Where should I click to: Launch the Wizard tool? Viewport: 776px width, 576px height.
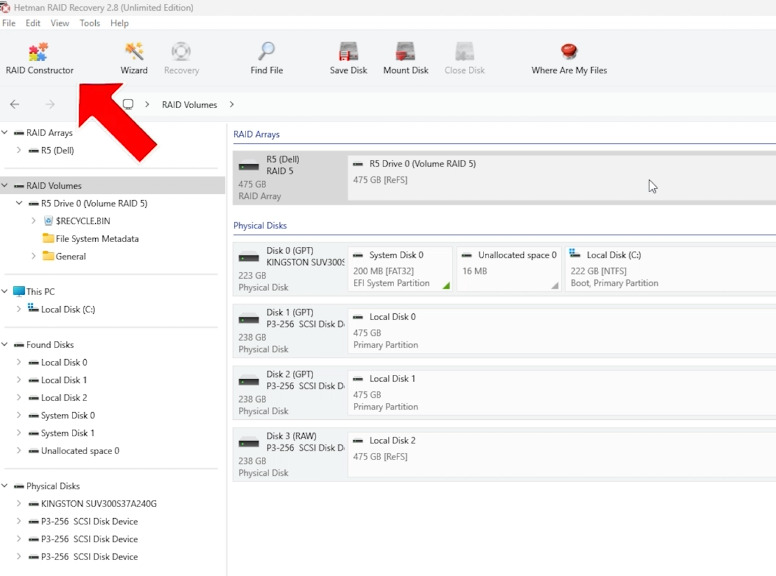pyautogui.click(x=134, y=58)
